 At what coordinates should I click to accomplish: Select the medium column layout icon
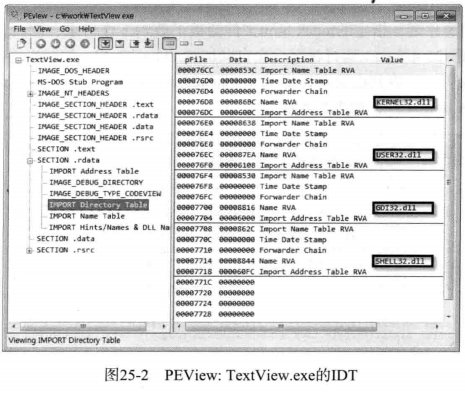click(184, 43)
